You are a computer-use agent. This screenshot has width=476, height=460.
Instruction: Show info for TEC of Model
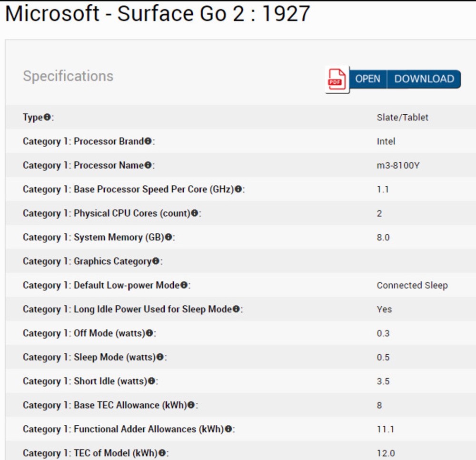(162, 453)
